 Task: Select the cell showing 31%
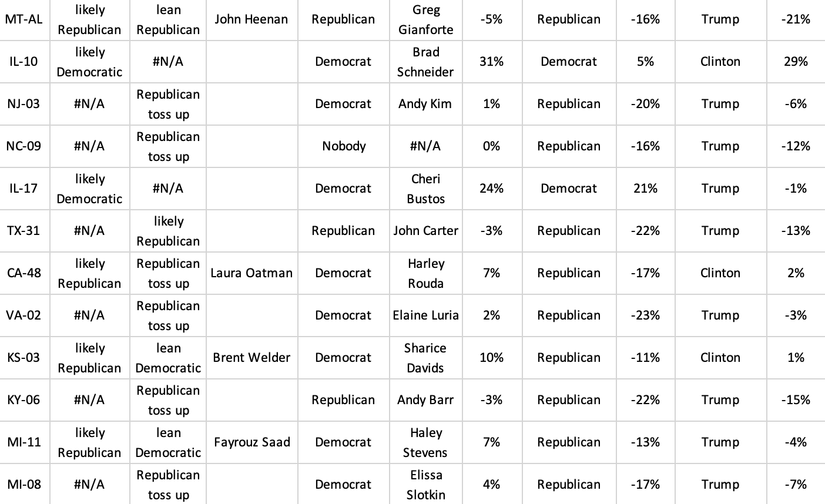tap(491, 62)
